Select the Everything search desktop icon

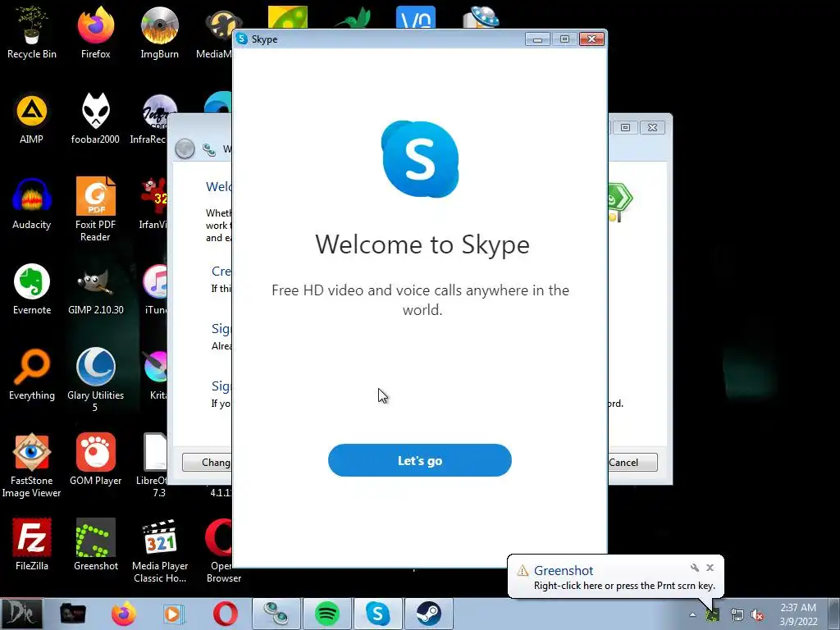pos(32,374)
